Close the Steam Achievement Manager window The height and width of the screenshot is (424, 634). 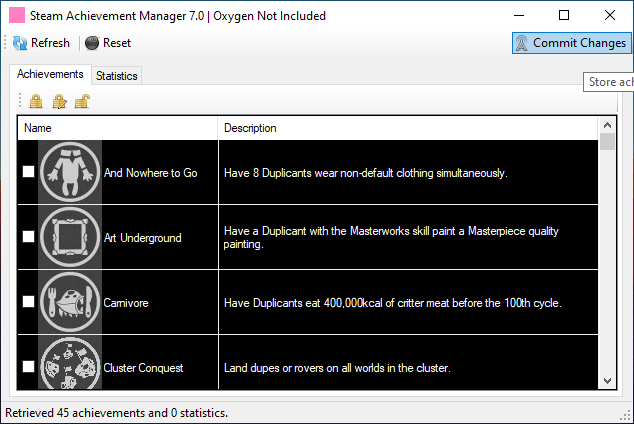click(610, 15)
